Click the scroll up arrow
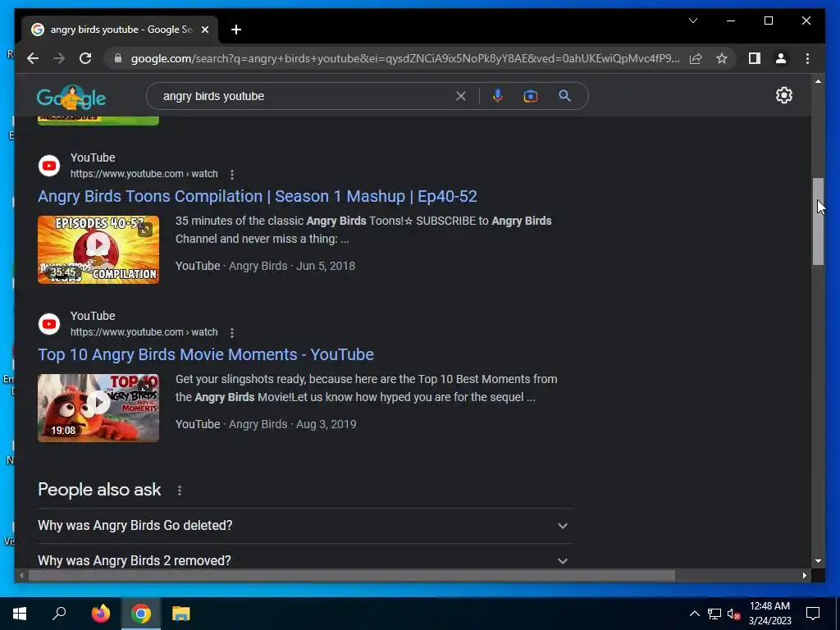This screenshot has width=840, height=630. pyautogui.click(x=818, y=81)
